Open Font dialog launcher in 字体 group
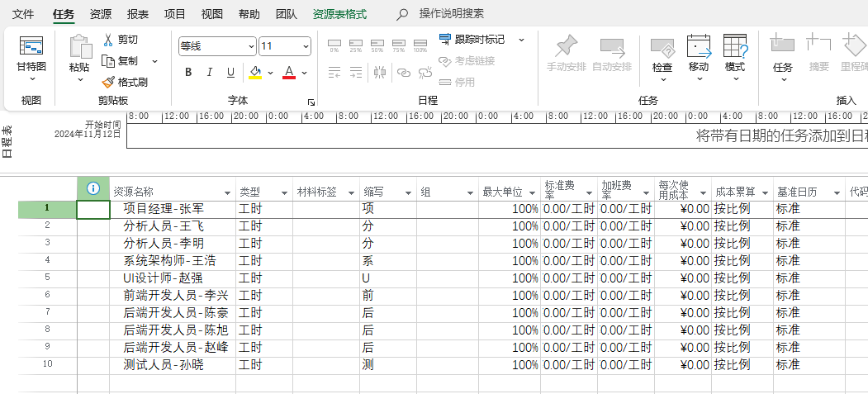Image resolution: width=868 pixels, height=394 pixels. pyautogui.click(x=311, y=102)
